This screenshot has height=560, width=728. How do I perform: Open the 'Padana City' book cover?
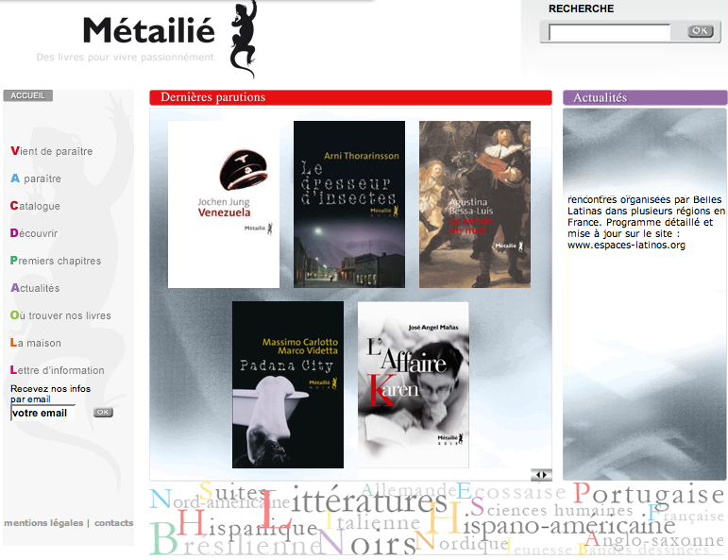288,384
